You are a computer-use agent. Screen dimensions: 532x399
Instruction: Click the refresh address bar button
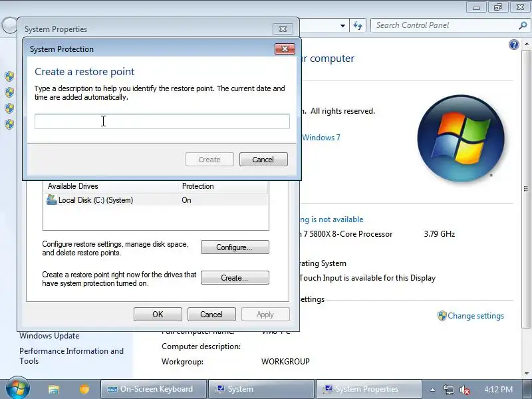(x=358, y=25)
